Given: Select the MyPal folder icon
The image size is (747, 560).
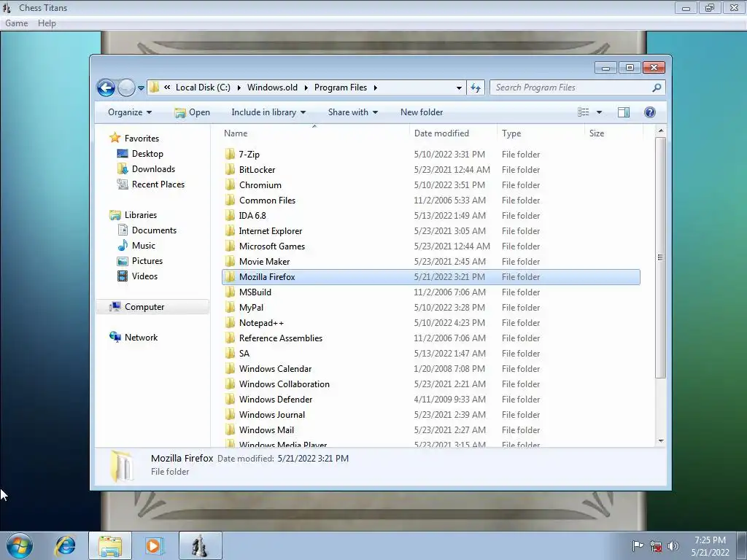Looking at the screenshot, I should coord(230,307).
